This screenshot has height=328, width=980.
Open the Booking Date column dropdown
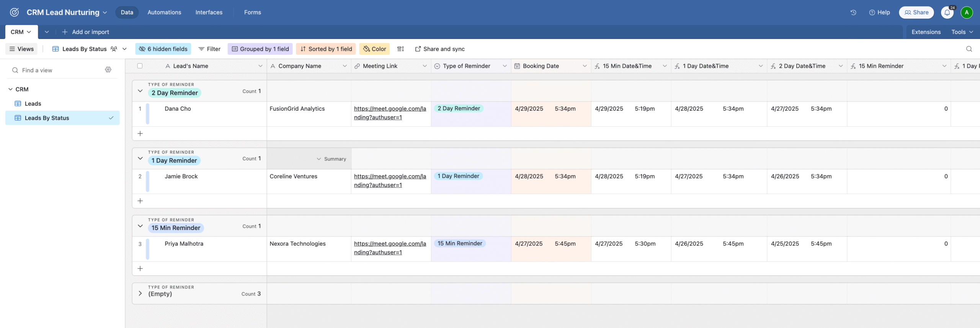584,66
